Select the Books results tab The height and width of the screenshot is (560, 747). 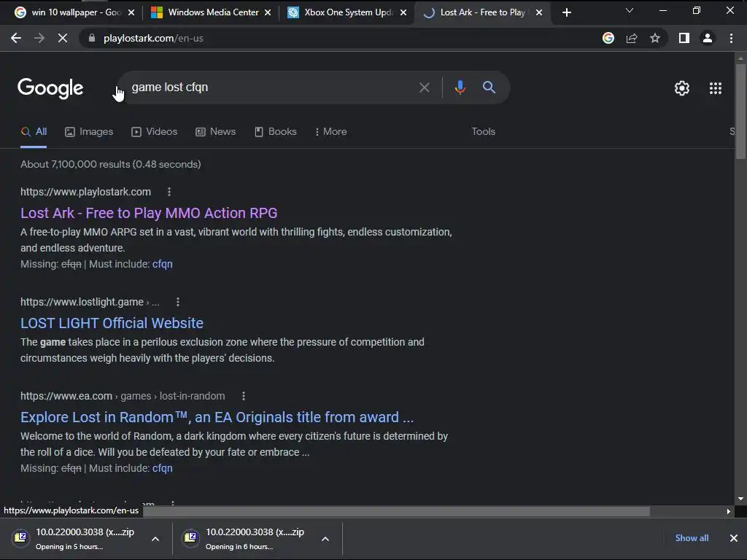276,132
